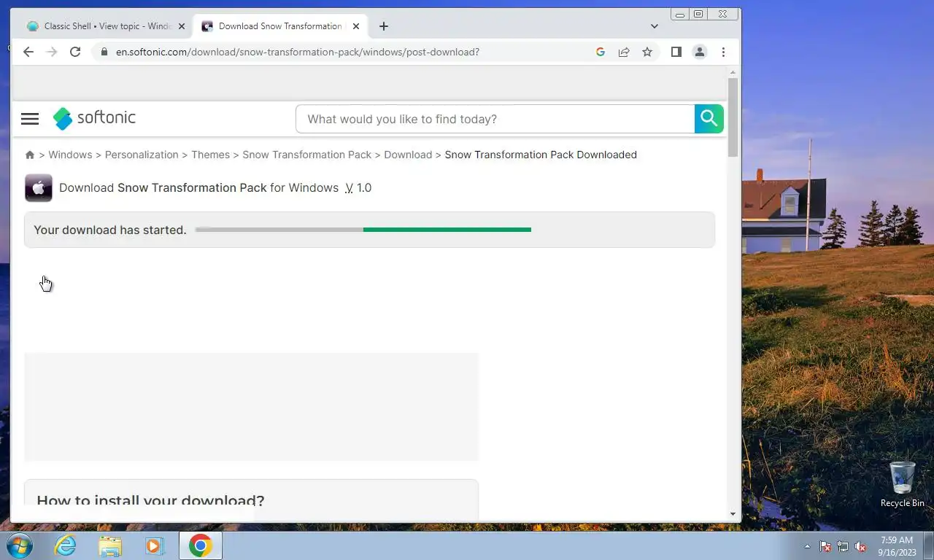Click the download progress bar
Viewport: 934px width, 560px height.
point(363,230)
